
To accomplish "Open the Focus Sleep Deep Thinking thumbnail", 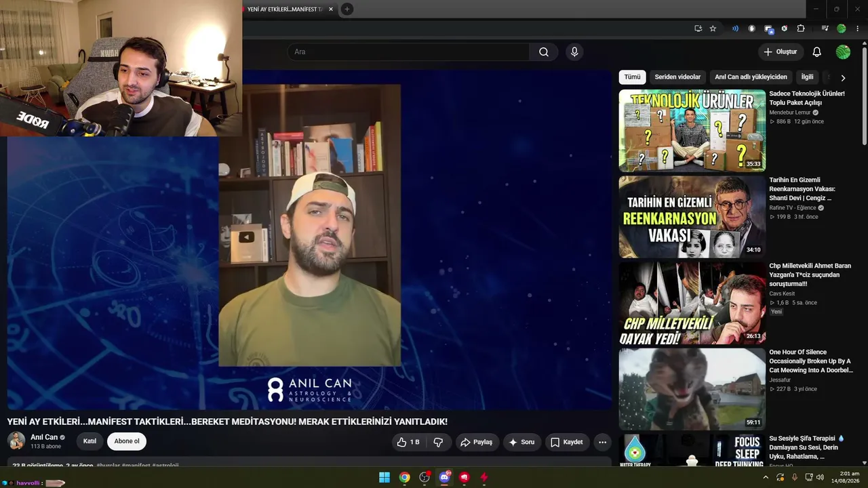I will [692, 451].
